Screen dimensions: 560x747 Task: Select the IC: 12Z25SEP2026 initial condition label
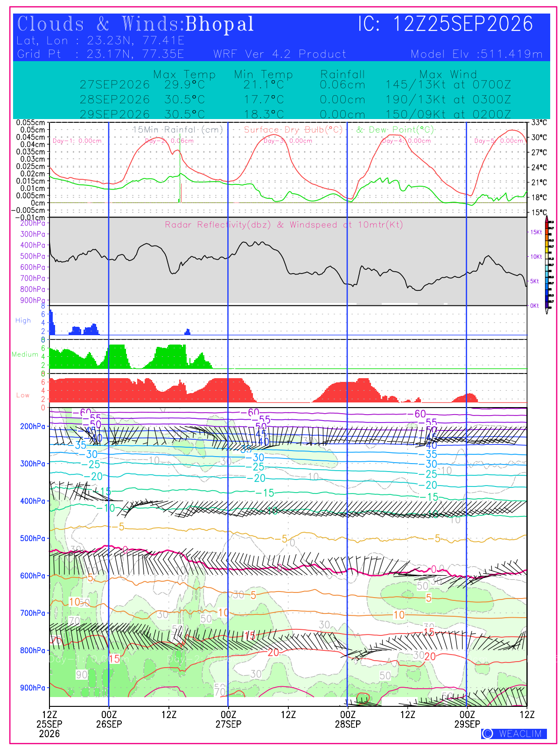coord(445,24)
